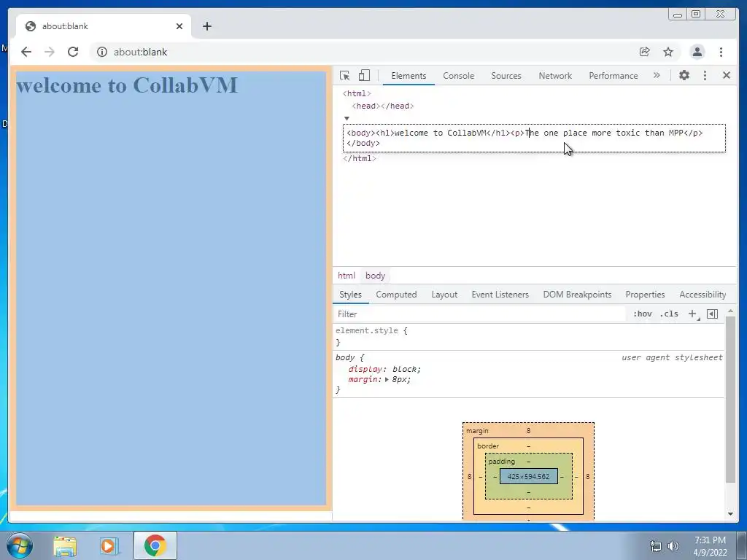Collapse the body node triangle
Screen dimensions: 747x560
pos(347,118)
